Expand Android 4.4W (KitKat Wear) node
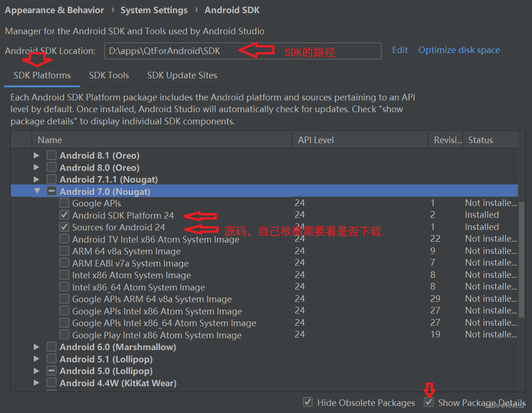 tap(36, 383)
